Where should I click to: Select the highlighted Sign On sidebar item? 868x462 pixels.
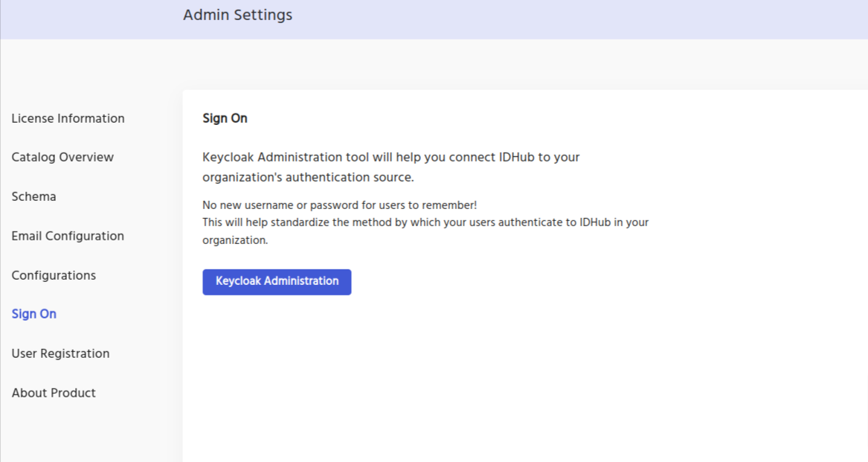point(33,314)
